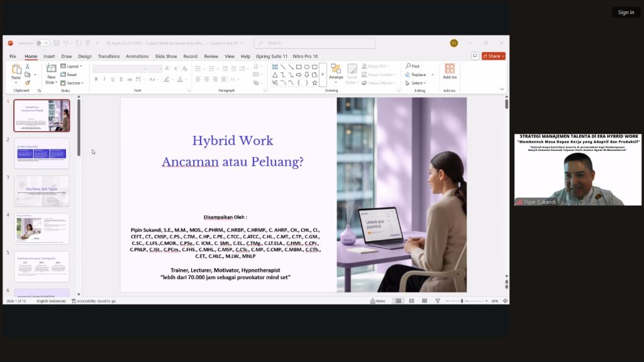The image size is (644, 362).
Task: Pick the star shape from shapes gallery
Action: pyautogui.click(x=314, y=82)
